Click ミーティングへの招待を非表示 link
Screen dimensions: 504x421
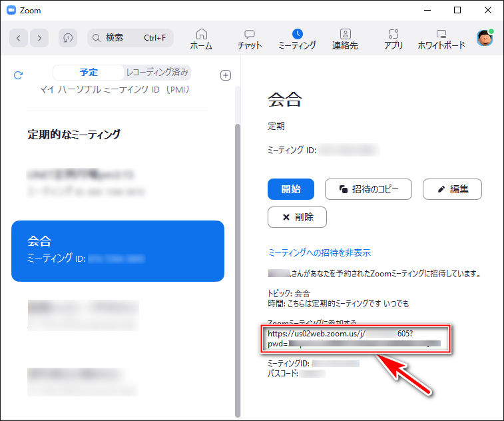[319, 252]
